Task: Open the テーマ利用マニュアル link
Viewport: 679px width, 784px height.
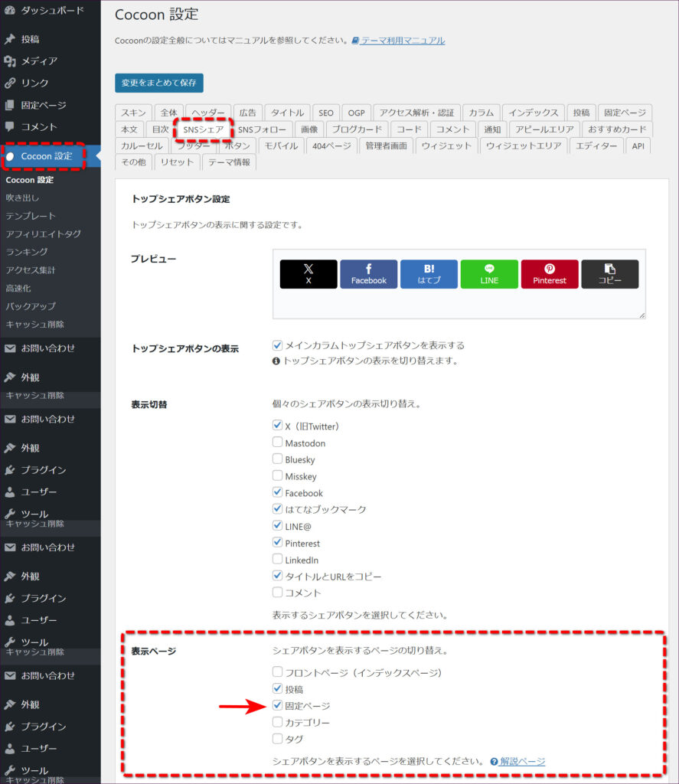Action: coord(402,41)
